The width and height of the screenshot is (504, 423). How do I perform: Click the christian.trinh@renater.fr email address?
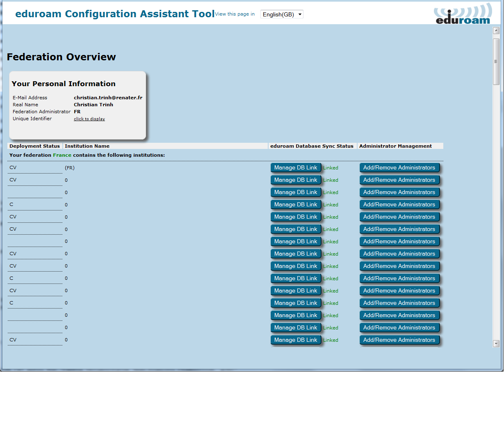coord(108,98)
